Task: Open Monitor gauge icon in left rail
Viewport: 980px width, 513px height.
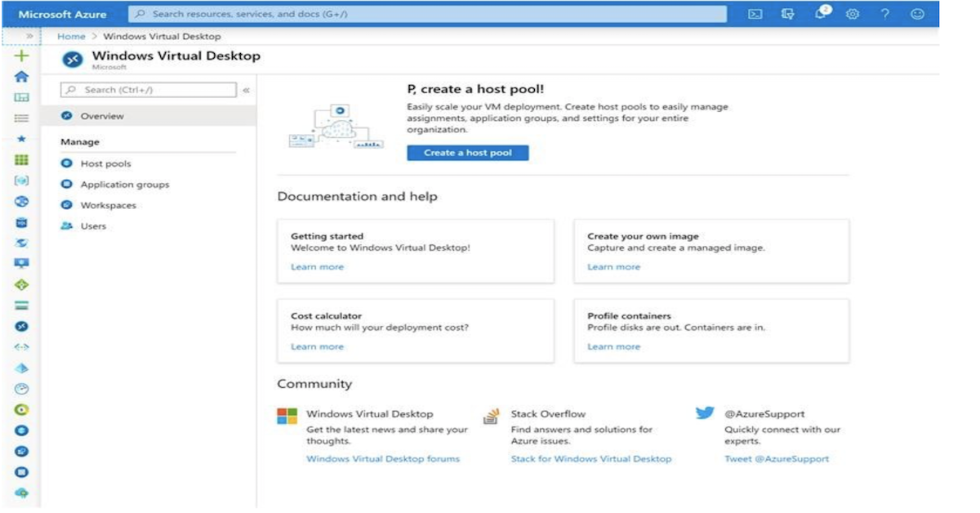Action: click(22, 389)
